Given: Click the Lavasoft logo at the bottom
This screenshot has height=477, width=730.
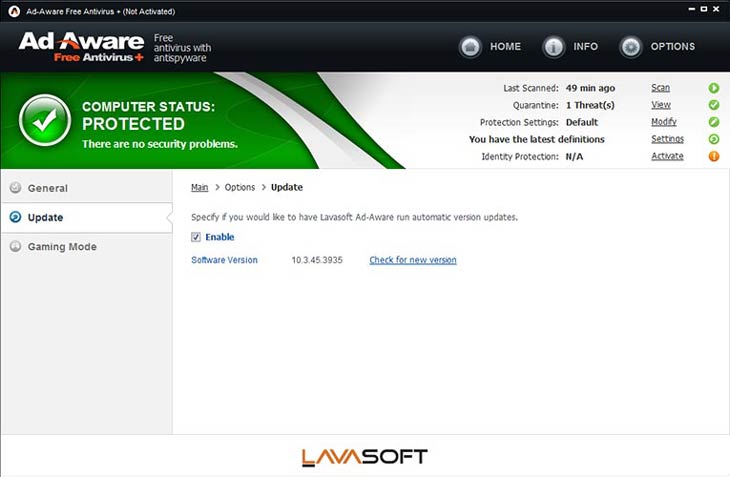Looking at the screenshot, I should [x=365, y=457].
